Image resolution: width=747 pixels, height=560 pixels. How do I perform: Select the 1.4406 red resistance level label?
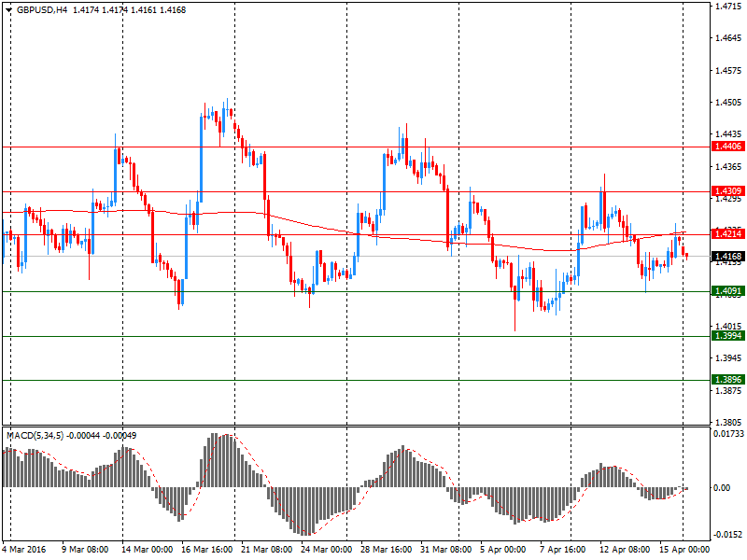coord(727,147)
